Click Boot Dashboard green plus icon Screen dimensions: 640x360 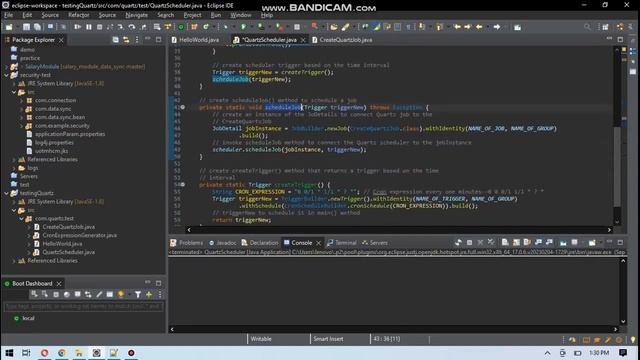[x=149, y=294]
